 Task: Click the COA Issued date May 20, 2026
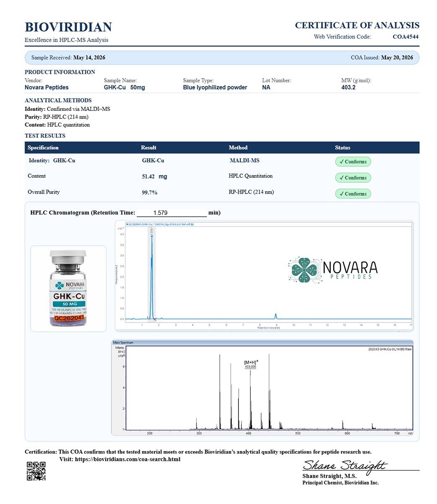coord(397,58)
